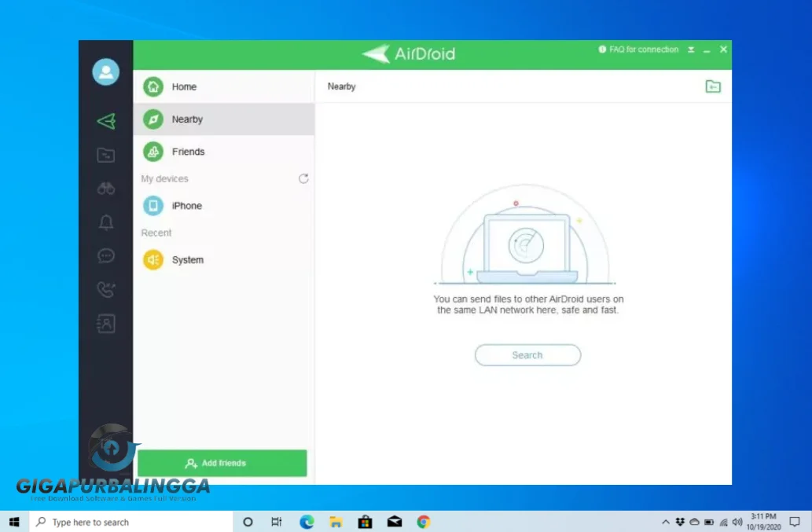Select the iPhone device

(x=224, y=205)
